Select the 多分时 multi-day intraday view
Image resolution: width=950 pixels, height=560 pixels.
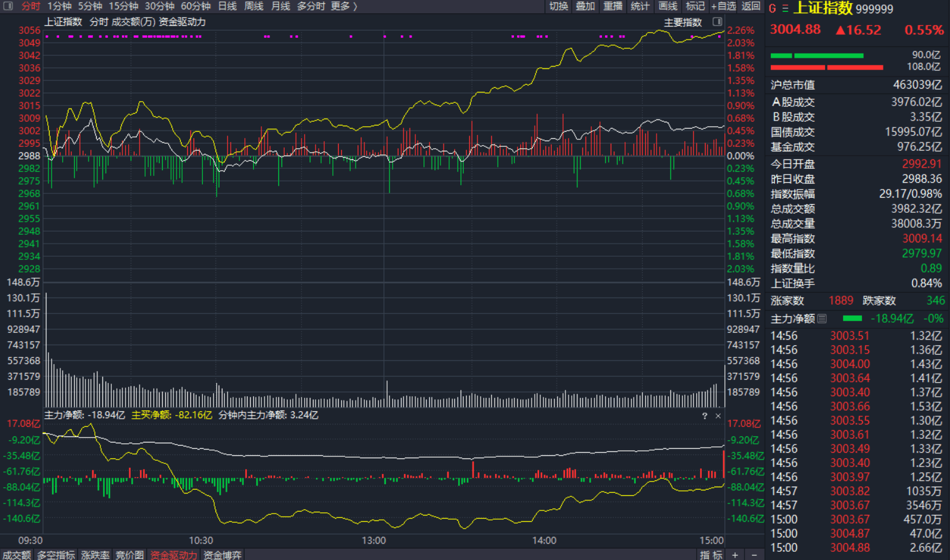click(311, 6)
